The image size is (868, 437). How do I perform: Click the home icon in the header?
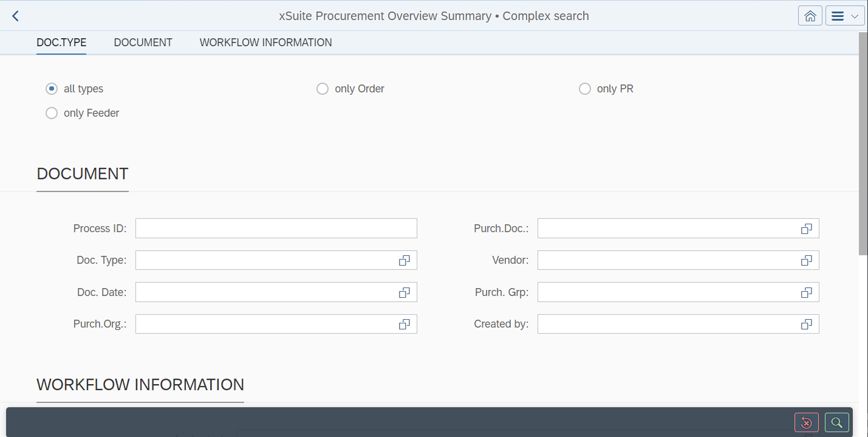coord(810,15)
